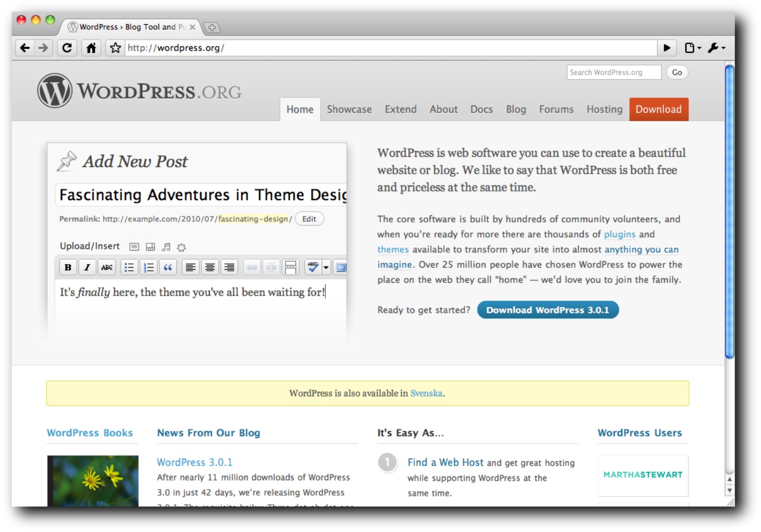Screen dimensions: 761x532
Task: Insert a numbered list
Action: [149, 267]
